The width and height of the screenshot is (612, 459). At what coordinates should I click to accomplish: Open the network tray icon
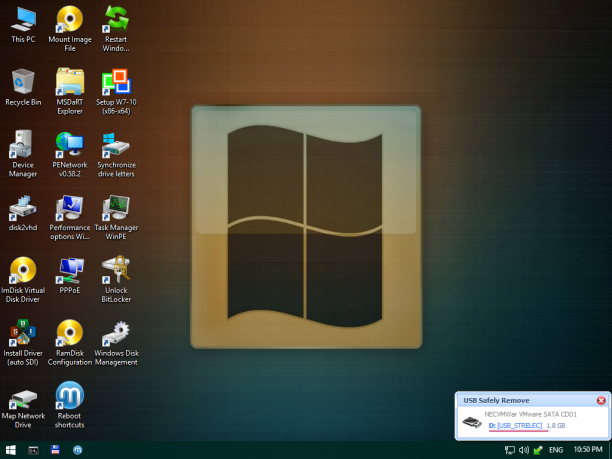(509, 450)
